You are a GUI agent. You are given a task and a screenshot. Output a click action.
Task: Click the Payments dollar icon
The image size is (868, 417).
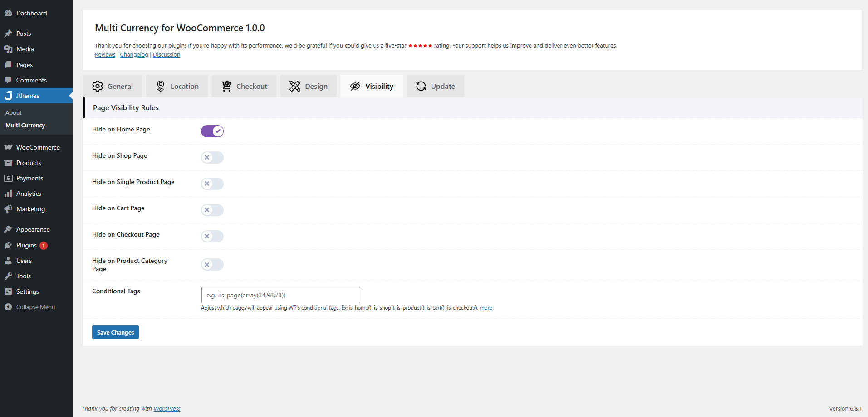click(x=8, y=178)
